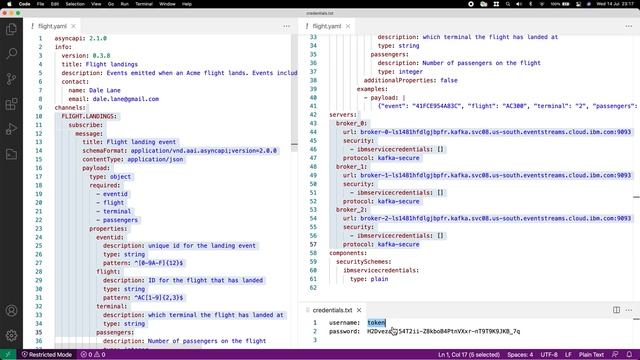
Task: Open the File menu
Action: [40, 4]
